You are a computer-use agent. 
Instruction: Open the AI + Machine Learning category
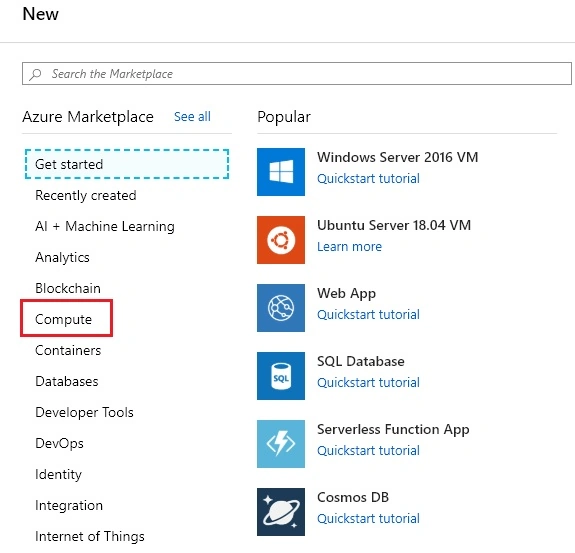click(105, 226)
